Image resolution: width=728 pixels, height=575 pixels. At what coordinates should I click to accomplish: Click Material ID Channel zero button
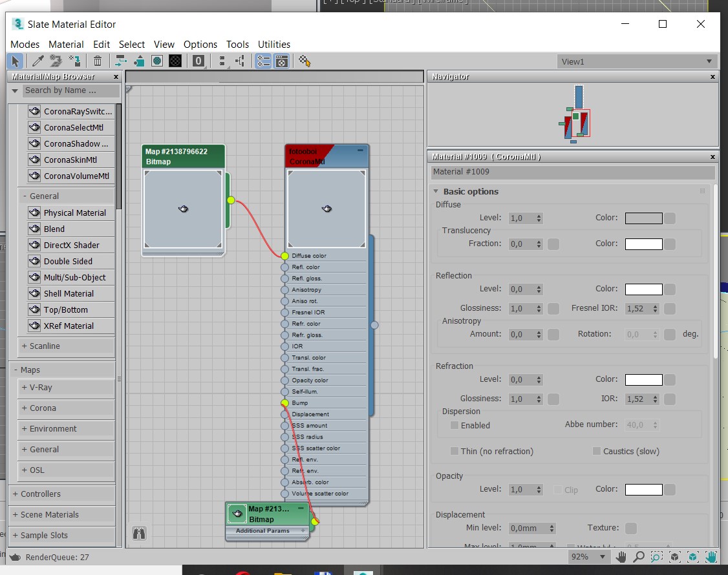pyautogui.click(x=198, y=61)
